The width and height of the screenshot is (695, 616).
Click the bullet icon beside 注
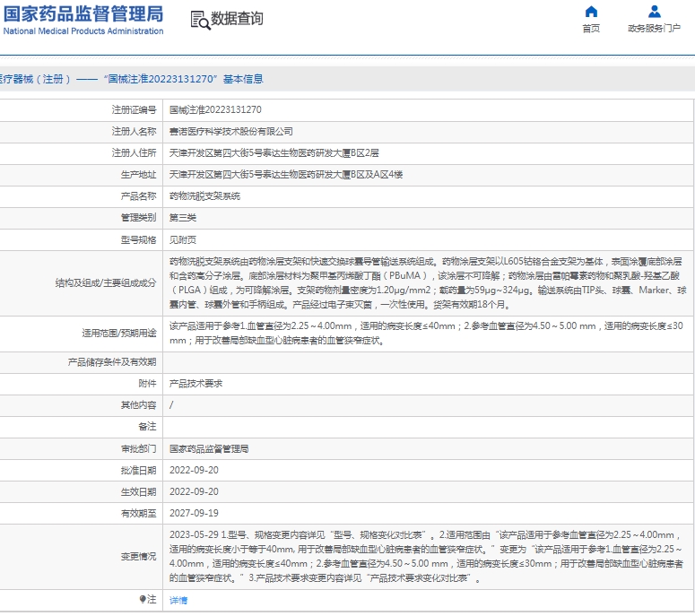tap(143, 599)
